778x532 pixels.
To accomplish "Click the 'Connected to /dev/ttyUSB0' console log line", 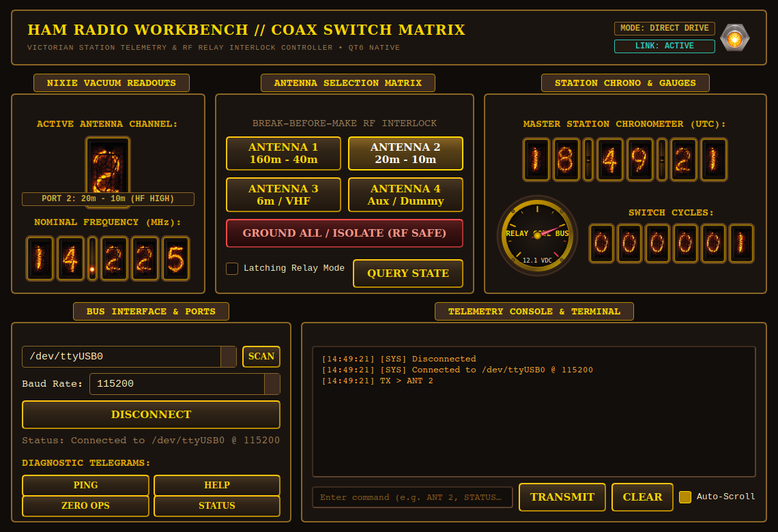I will (457, 370).
